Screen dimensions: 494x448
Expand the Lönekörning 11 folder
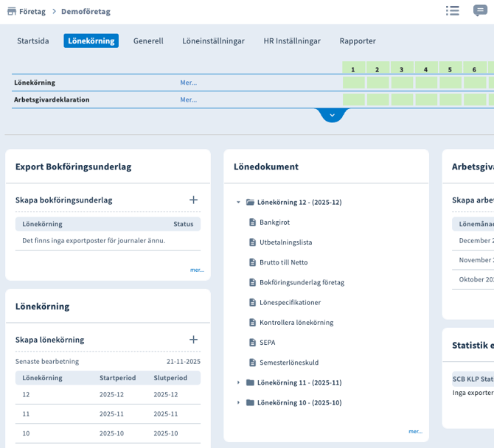[238, 382]
